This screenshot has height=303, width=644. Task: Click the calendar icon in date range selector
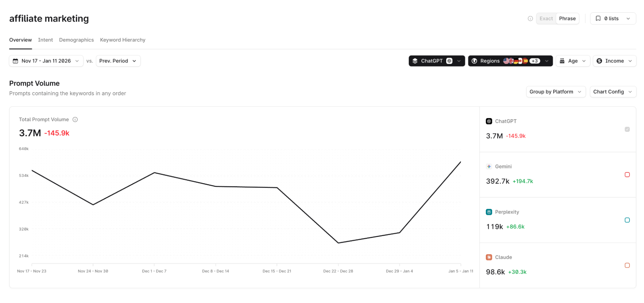15,61
